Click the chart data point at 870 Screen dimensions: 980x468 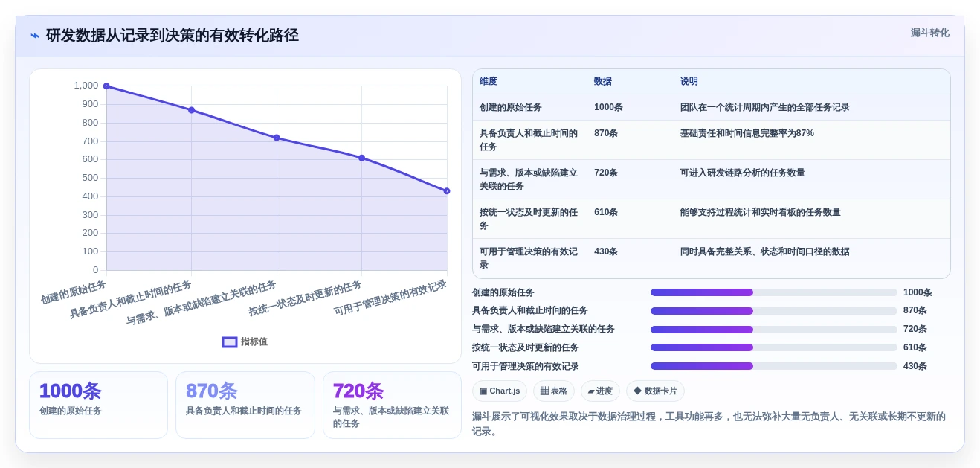tap(191, 110)
